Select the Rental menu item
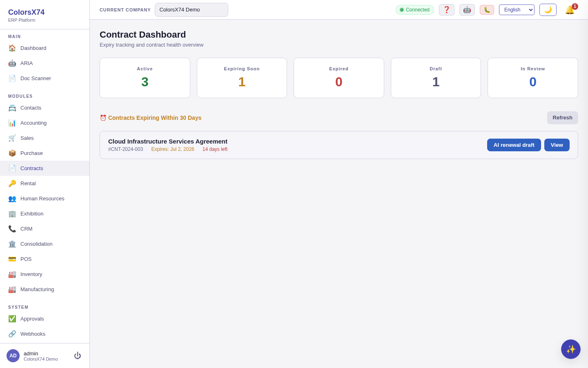 tap(45, 183)
